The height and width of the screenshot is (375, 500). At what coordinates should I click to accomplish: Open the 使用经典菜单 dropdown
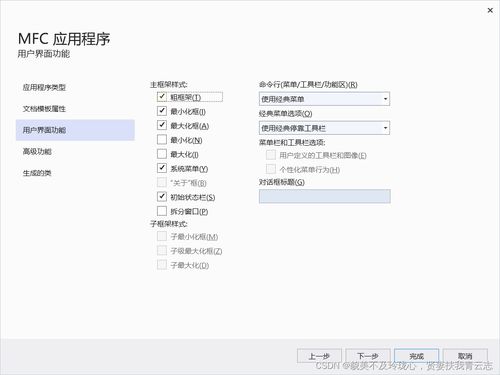click(x=324, y=99)
